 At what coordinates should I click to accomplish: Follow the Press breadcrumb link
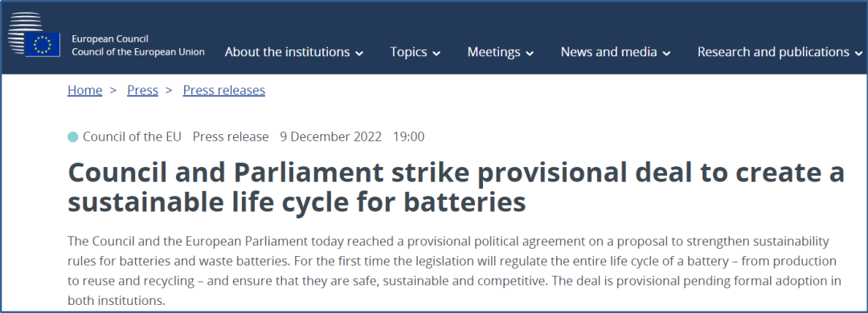[x=143, y=90]
